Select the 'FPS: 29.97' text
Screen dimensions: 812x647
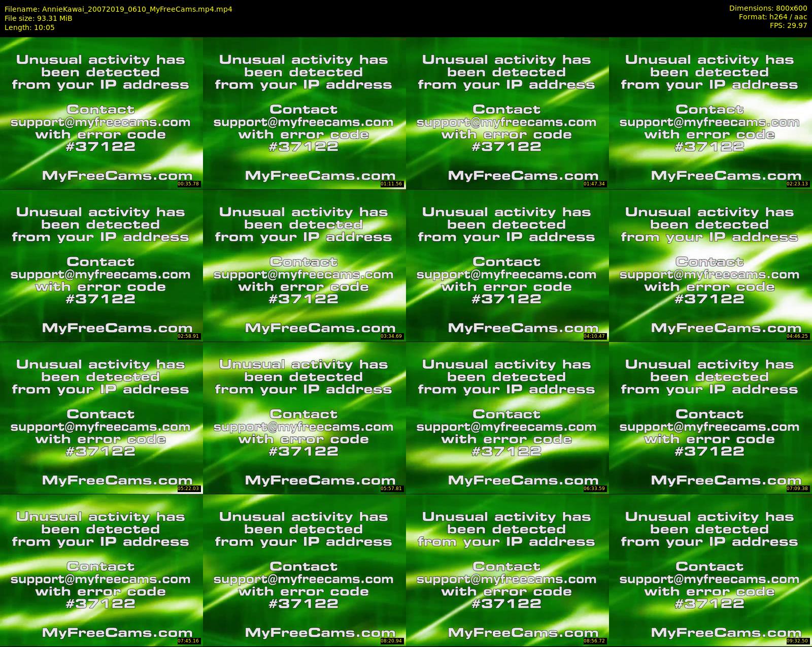tap(788, 25)
